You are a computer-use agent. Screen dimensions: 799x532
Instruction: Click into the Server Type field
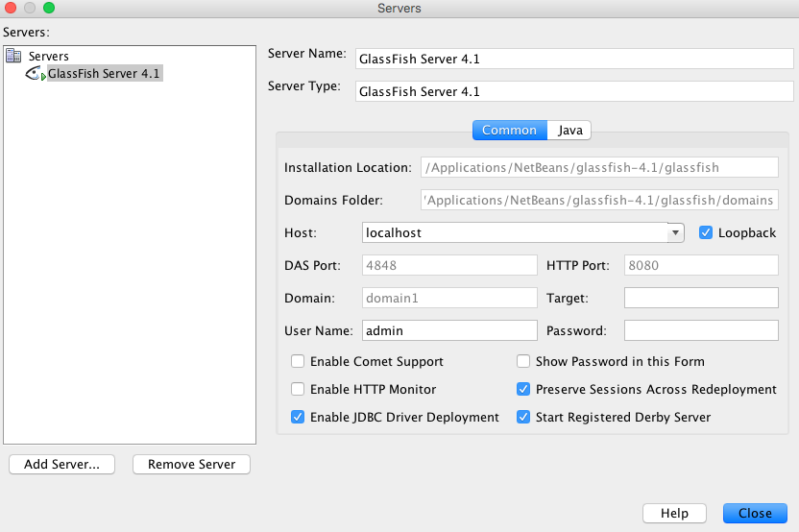[x=574, y=92]
